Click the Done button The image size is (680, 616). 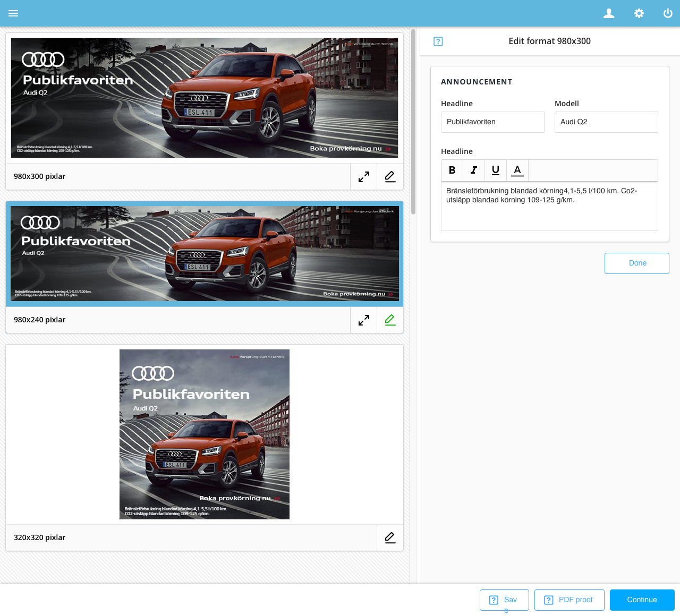[637, 263]
